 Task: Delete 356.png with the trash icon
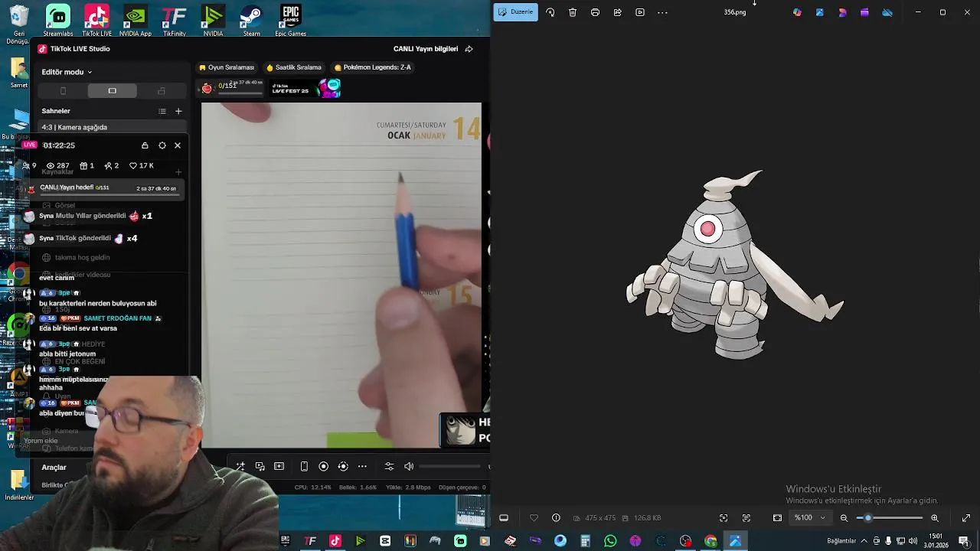[x=573, y=12]
